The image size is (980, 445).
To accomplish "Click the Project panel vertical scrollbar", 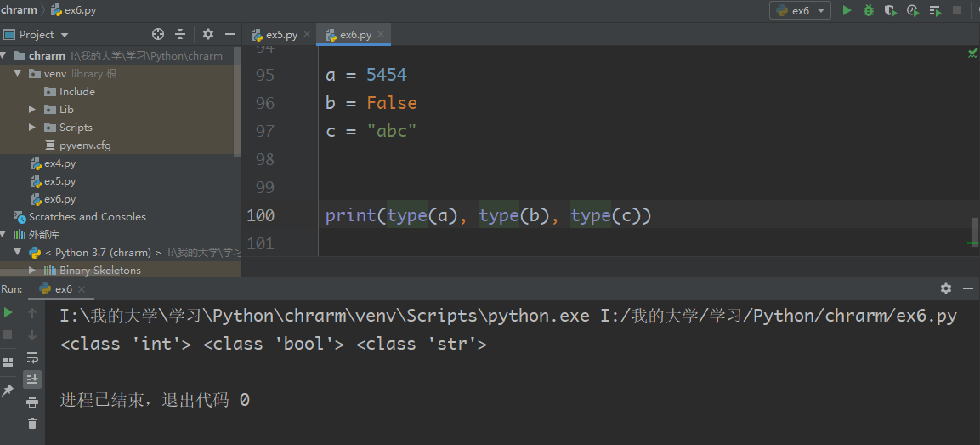I will click(237, 101).
